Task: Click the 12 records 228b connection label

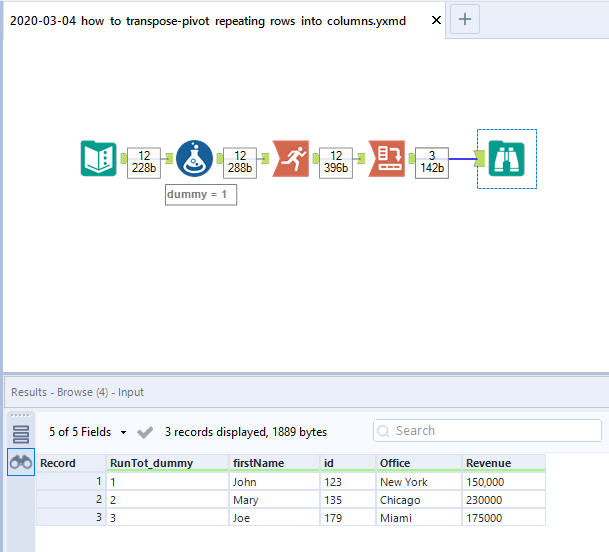Action: point(144,163)
